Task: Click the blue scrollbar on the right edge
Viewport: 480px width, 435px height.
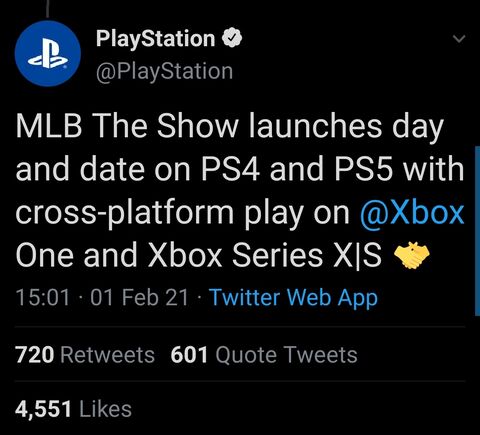Action: coord(477,231)
